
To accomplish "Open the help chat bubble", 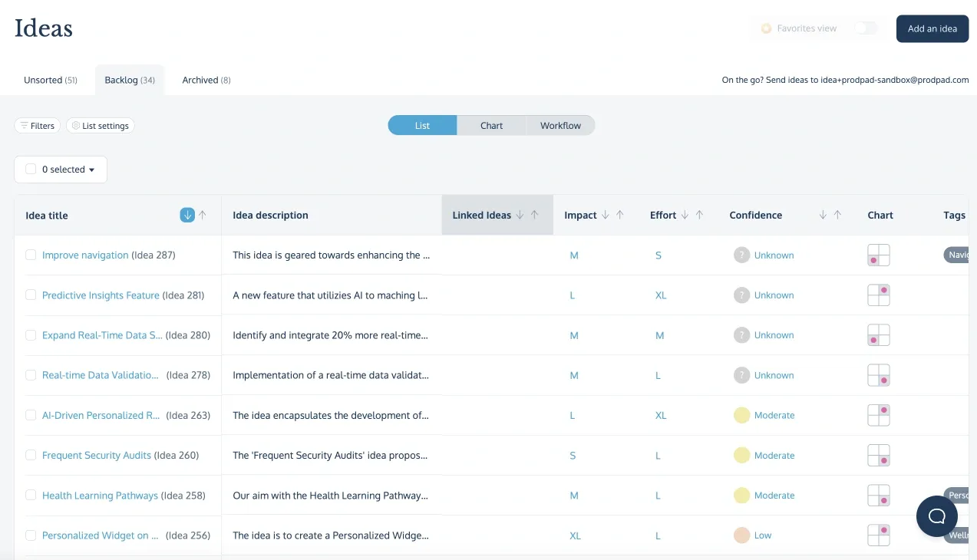I will click(936, 516).
